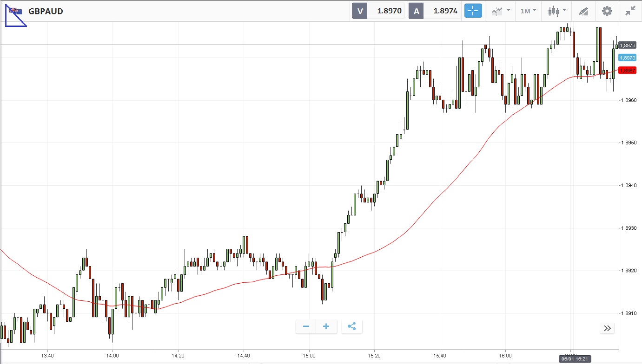This screenshot has height=364, width=642.
Task: Open the compare/indicators chart dropdown
Action: coord(501,11)
